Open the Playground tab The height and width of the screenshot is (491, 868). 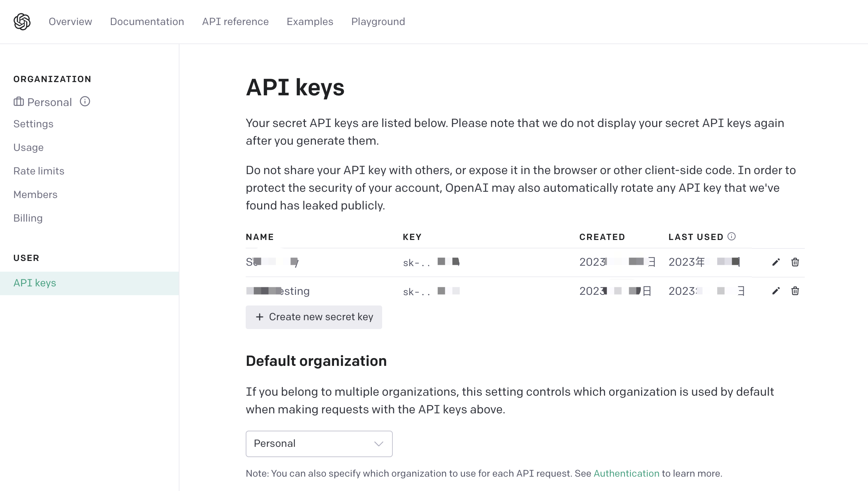pyautogui.click(x=378, y=22)
